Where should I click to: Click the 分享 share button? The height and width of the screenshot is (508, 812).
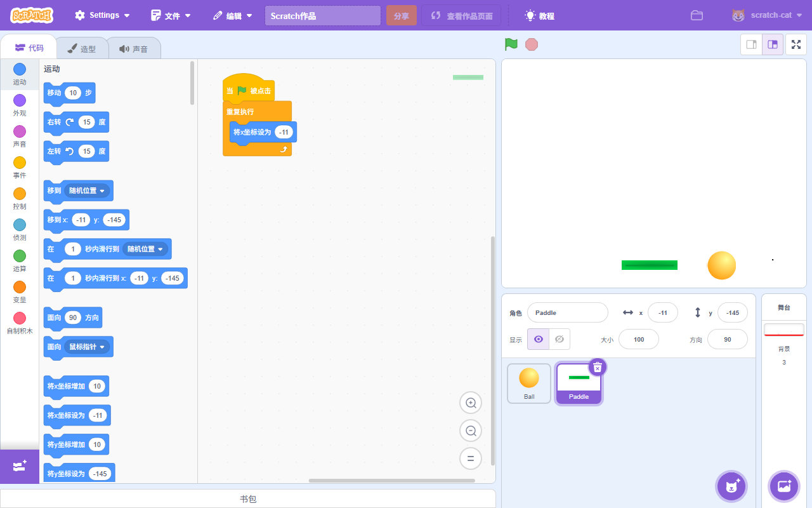click(x=401, y=15)
